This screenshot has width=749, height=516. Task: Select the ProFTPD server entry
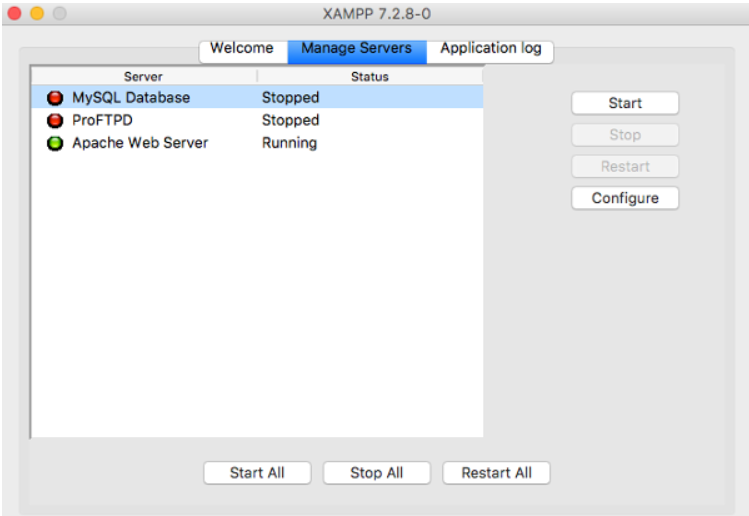click(257, 120)
